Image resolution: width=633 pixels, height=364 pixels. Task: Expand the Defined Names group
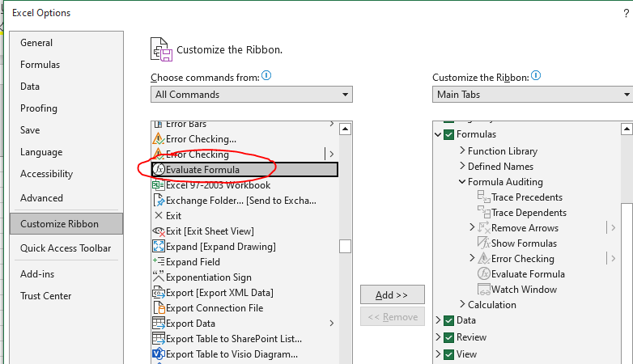462,166
